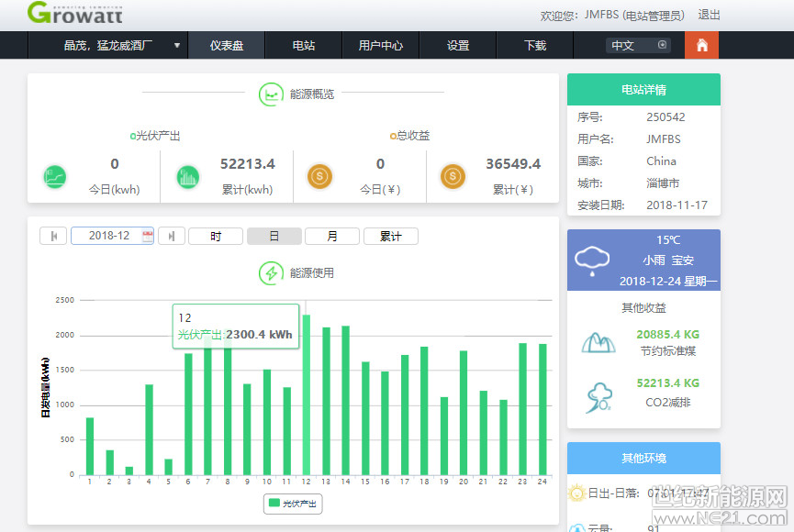Go to previous month with left arrow
The width and height of the screenshot is (794, 532).
(x=53, y=237)
